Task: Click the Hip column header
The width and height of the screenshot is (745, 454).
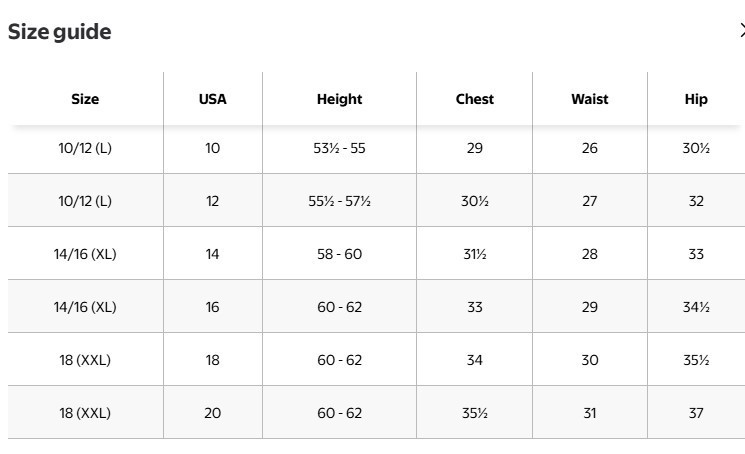Action: [696, 99]
